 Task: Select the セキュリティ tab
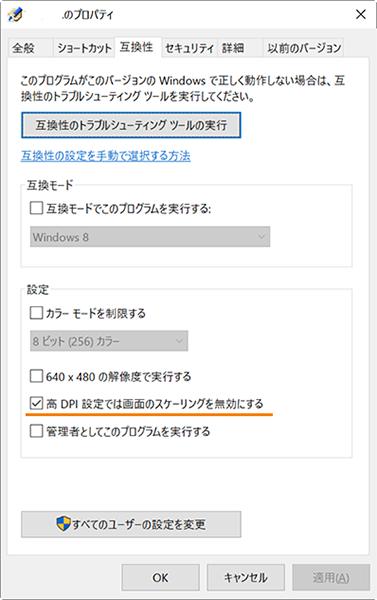(x=189, y=48)
